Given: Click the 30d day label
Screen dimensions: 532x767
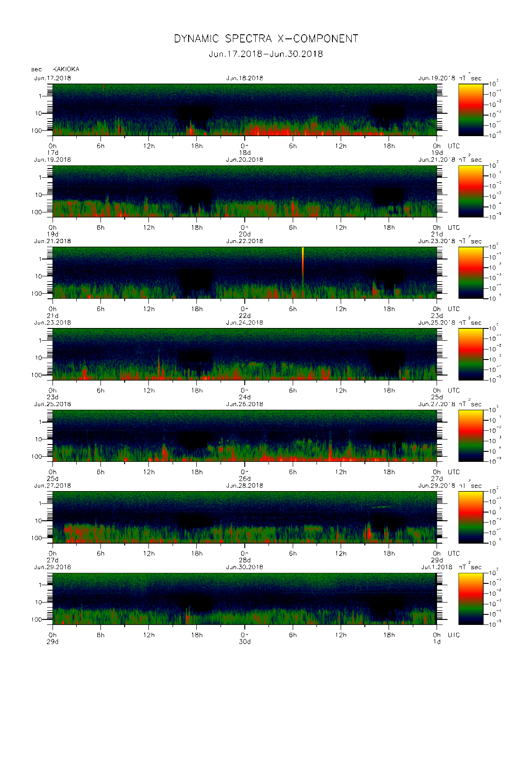Looking at the screenshot, I should [245, 641].
